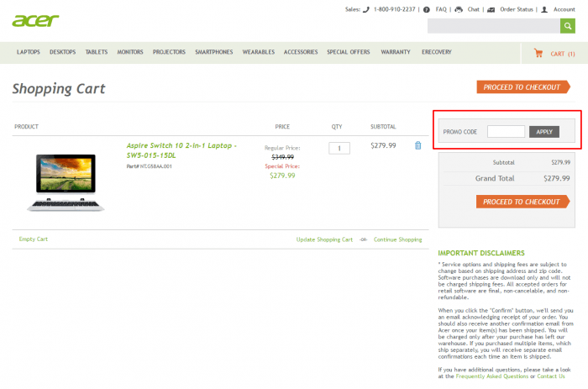Click the green search magnifier button
Viewport: 588px width, 389px height.
click(x=568, y=26)
